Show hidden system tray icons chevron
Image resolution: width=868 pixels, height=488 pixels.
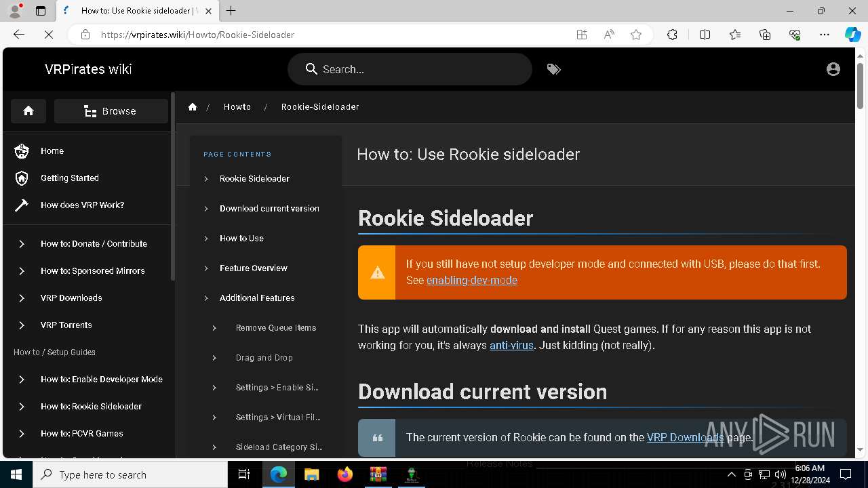click(731, 474)
